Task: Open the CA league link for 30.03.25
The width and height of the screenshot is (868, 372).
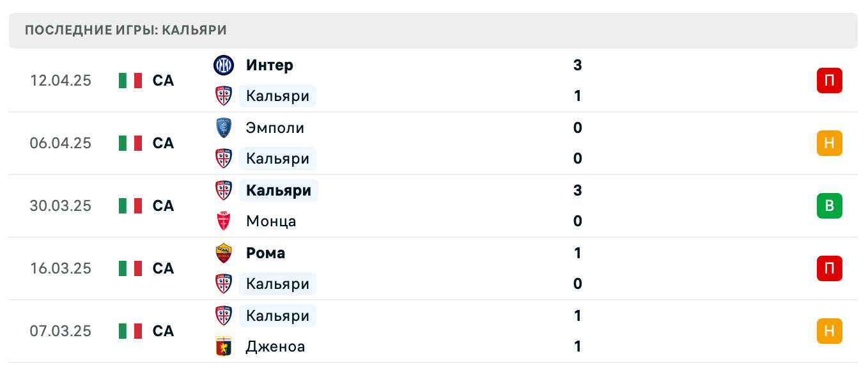Action: [162, 206]
